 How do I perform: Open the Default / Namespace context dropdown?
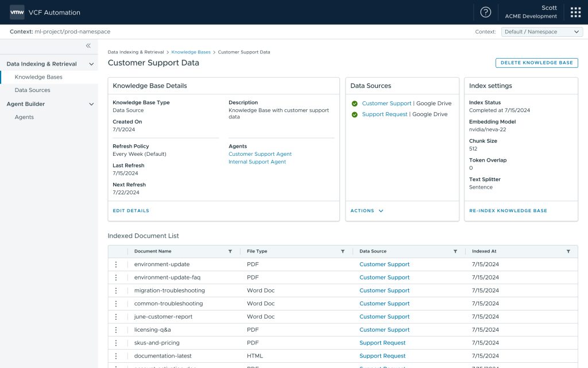coord(541,32)
